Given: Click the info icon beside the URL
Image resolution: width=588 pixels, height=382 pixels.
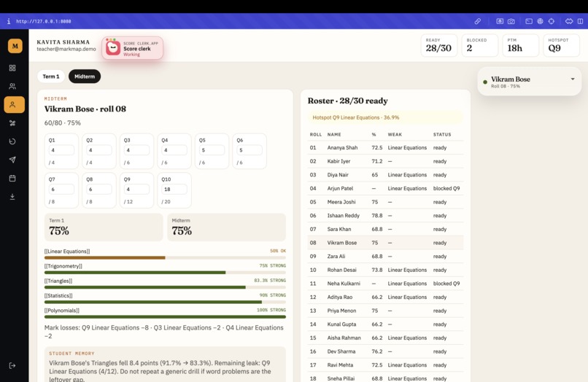Looking at the screenshot, I should pos(9,21).
